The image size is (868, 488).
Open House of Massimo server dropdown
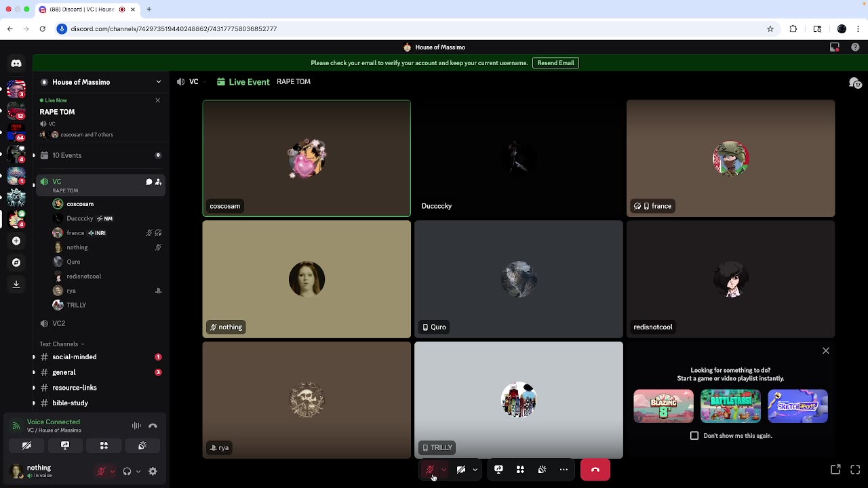(102, 82)
